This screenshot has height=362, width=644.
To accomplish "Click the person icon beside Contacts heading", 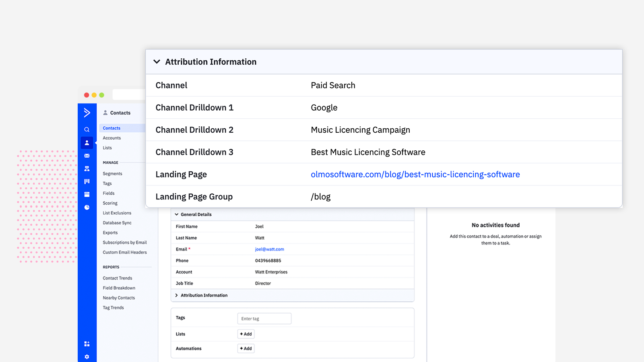I will [x=105, y=113].
